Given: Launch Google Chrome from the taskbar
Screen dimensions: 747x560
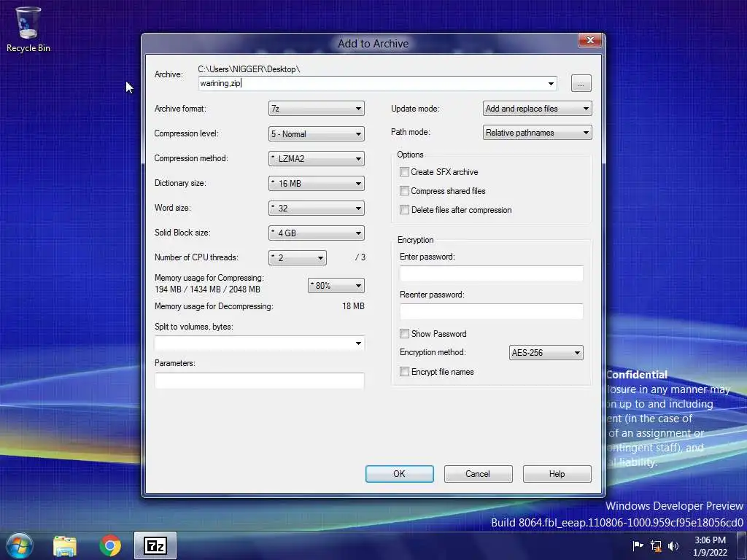Looking at the screenshot, I should click(x=110, y=545).
